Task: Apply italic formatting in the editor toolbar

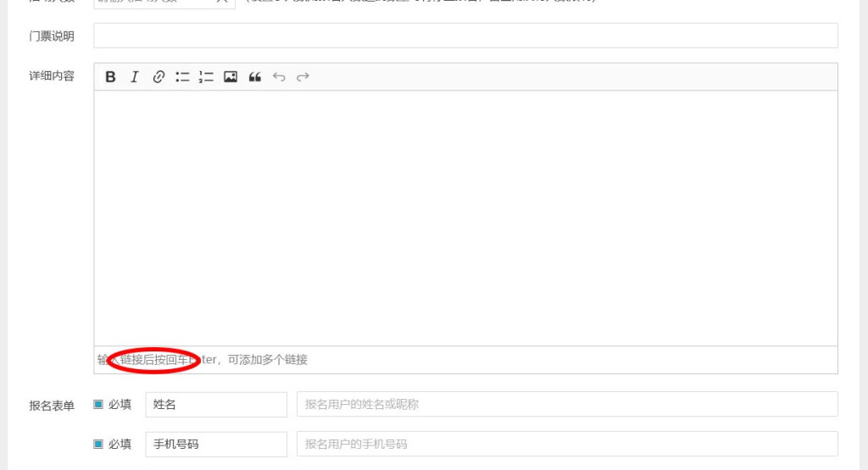Action: [135, 77]
